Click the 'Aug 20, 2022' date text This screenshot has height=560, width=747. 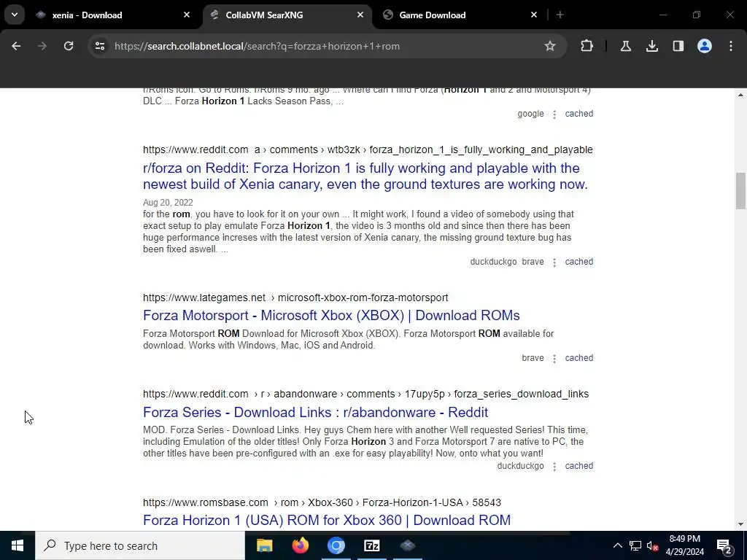click(168, 203)
